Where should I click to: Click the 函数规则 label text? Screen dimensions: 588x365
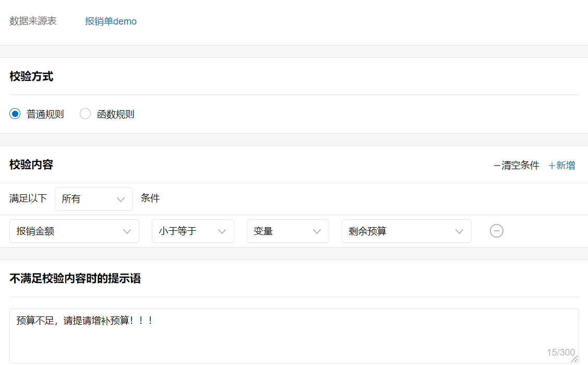(115, 114)
